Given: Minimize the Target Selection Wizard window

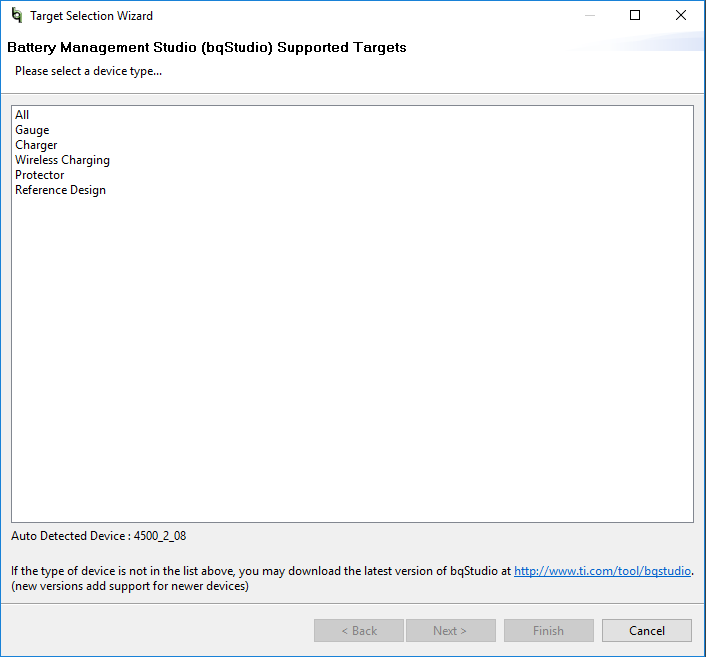Looking at the screenshot, I should tap(590, 15).
